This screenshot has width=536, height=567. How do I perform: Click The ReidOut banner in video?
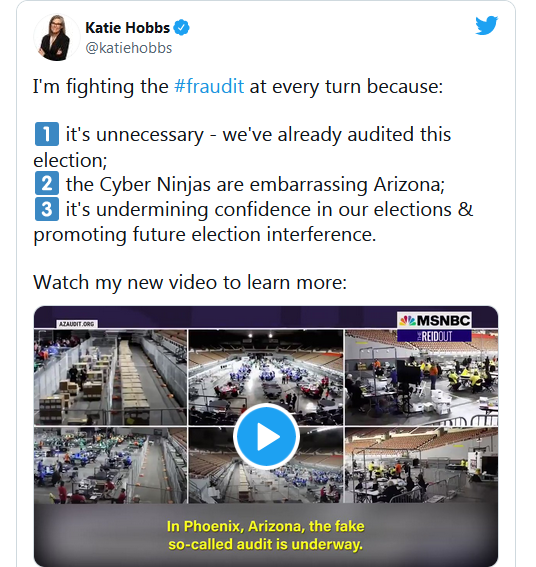[x=434, y=336]
